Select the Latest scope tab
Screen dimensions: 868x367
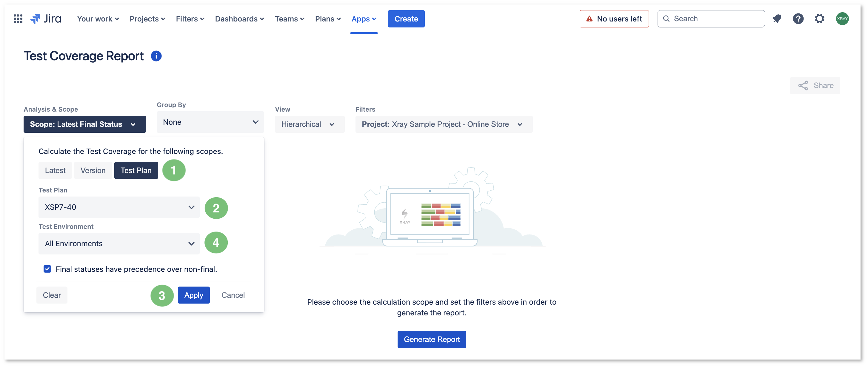tap(55, 170)
